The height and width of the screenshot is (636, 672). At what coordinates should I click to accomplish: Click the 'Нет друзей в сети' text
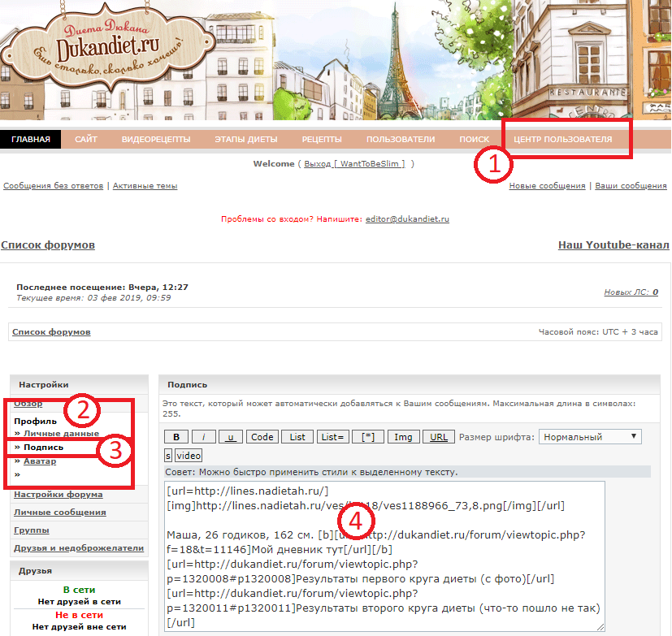[80, 602]
